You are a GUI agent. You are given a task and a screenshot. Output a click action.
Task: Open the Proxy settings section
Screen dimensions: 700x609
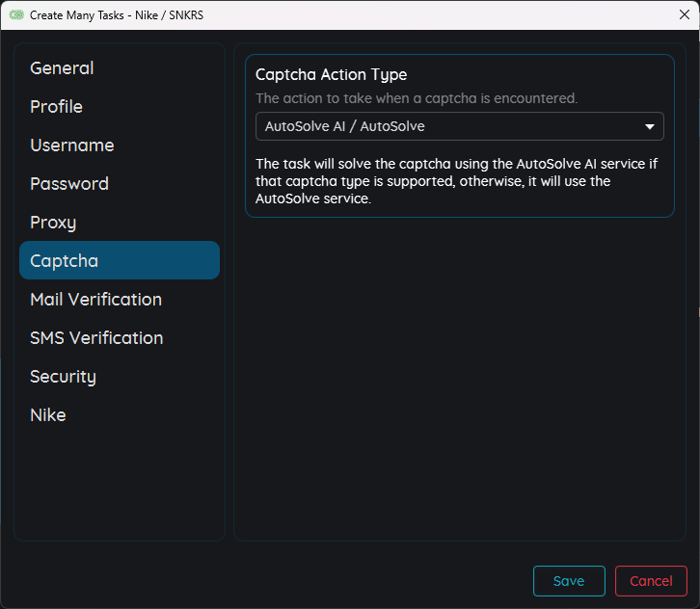(53, 223)
